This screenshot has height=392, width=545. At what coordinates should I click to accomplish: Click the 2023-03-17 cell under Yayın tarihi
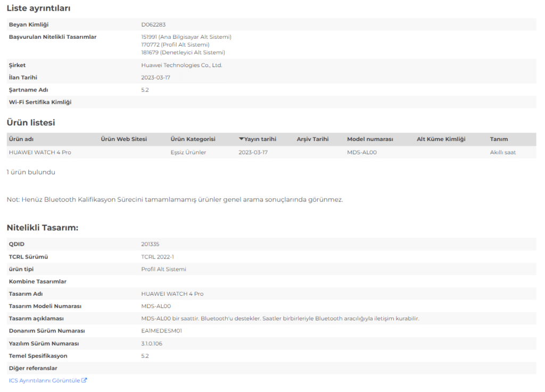pyautogui.click(x=253, y=153)
